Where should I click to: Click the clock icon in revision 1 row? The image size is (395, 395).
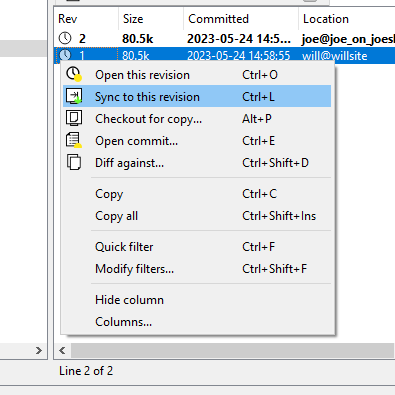(65, 54)
